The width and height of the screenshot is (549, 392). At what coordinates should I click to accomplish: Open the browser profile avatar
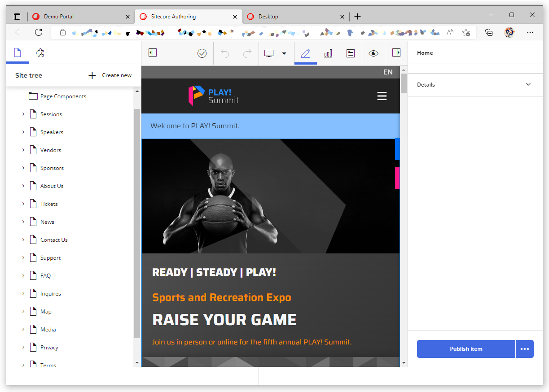[509, 32]
